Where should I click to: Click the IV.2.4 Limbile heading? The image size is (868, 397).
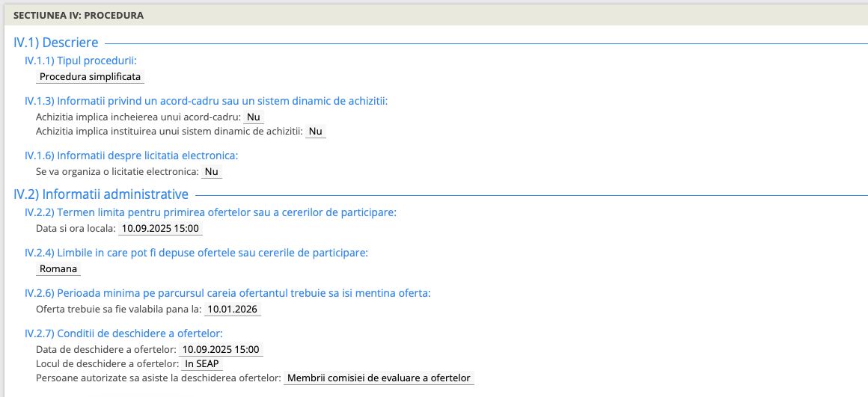click(x=196, y=253)
